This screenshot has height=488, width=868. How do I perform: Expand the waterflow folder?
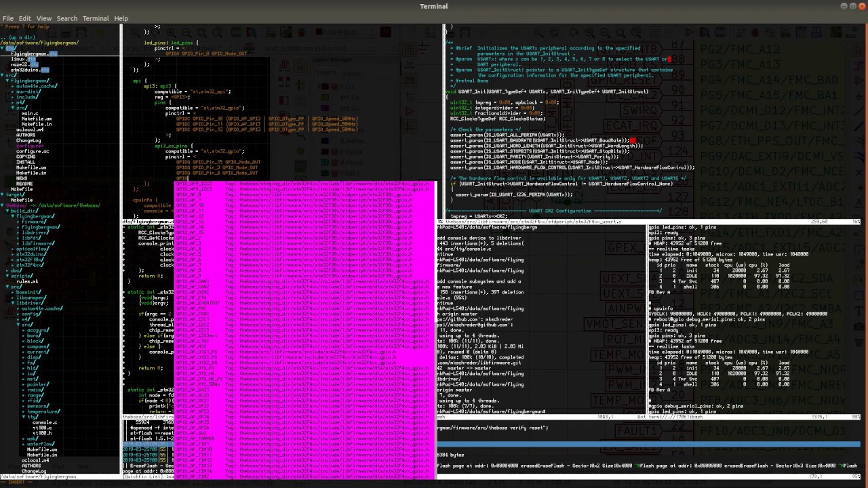click(39, 444)
